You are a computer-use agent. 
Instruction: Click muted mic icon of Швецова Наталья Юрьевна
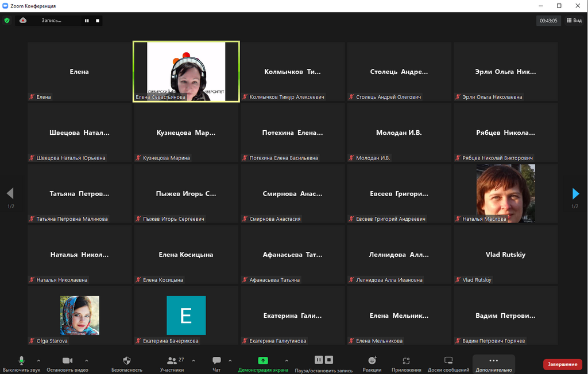pos(32,158)
